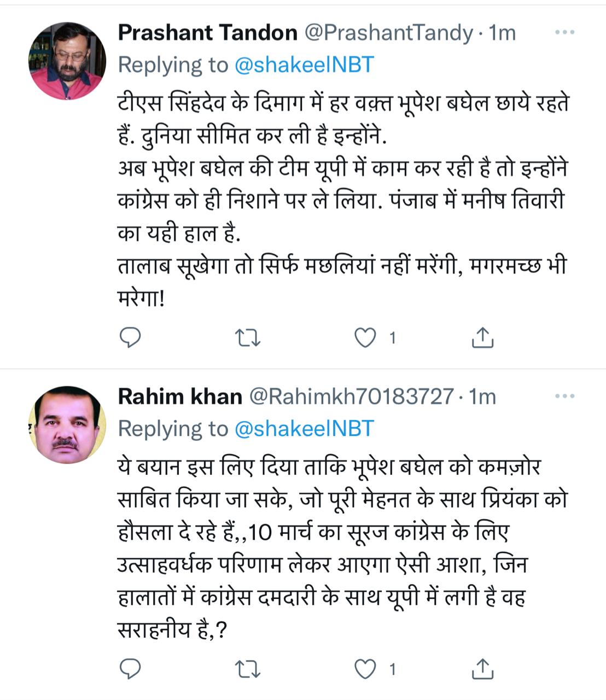The width and height of the screenshot is (606, 700).
Task: Like Rahim khan's tweet
Action: [x=365, y=668]
